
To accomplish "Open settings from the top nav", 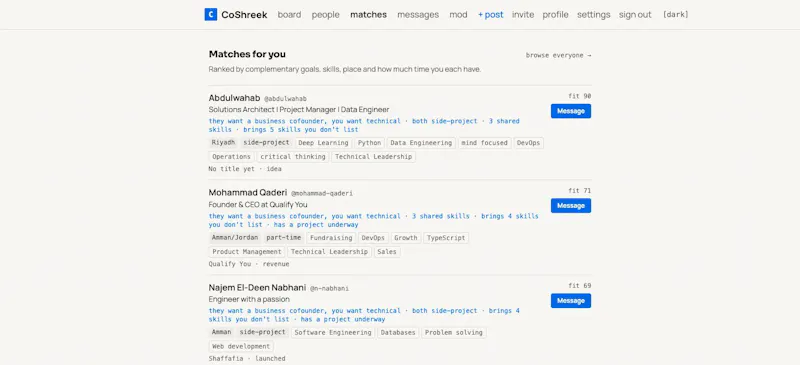I will click(593, 15).
